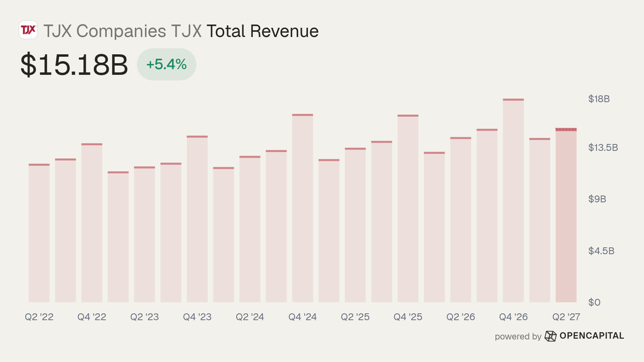
Task: Click the Q2 '26 axis label
Action: click(460, 317)
